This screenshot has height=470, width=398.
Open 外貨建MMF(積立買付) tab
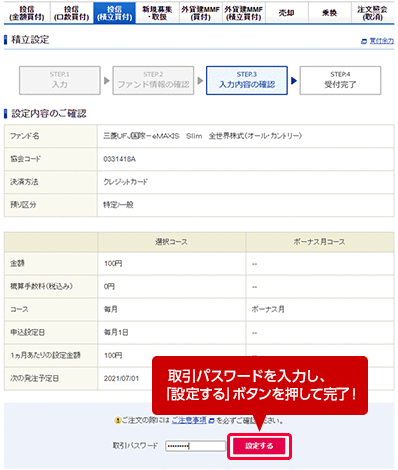[244, 13]
